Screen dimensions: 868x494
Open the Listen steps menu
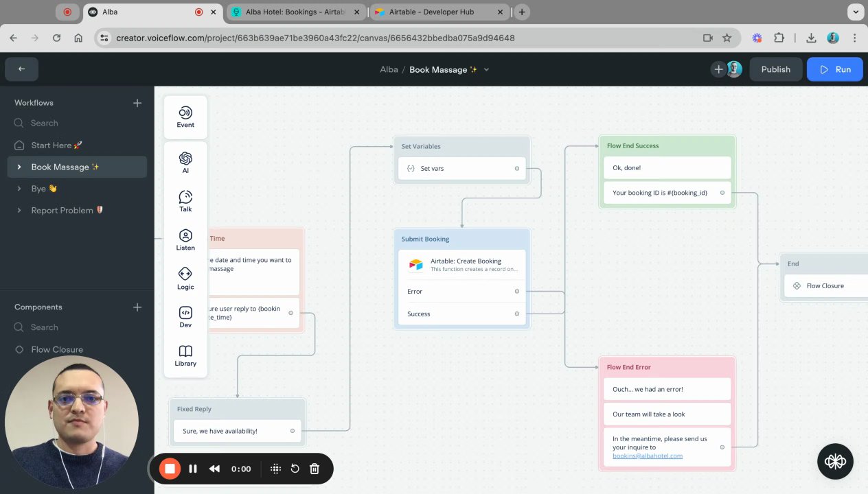pyautogui.click(x=185, y=239)
